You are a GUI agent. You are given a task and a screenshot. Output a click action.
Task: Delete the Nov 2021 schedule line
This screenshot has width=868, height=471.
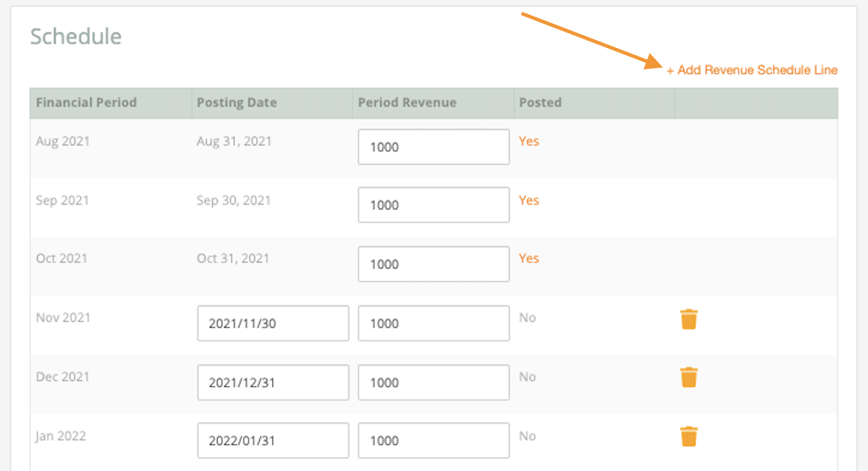[x=689, y=319]
